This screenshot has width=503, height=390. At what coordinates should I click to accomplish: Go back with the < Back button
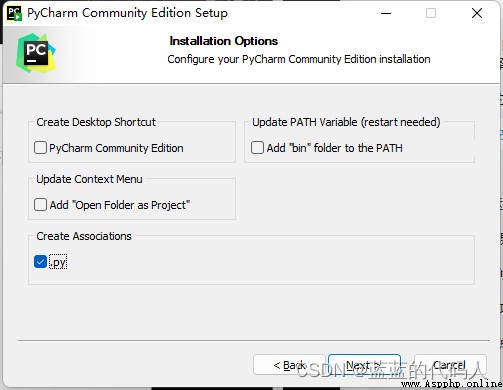[289, 365]
